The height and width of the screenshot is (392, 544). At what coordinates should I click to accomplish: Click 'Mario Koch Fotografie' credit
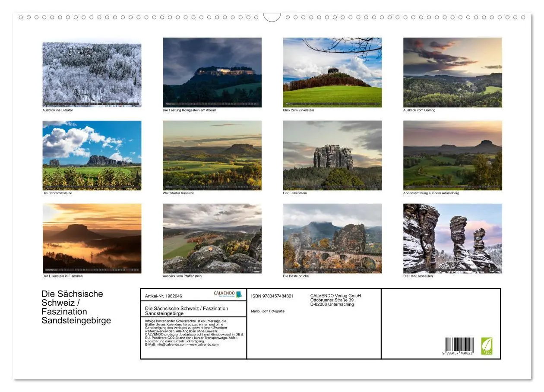pos(268,311)
